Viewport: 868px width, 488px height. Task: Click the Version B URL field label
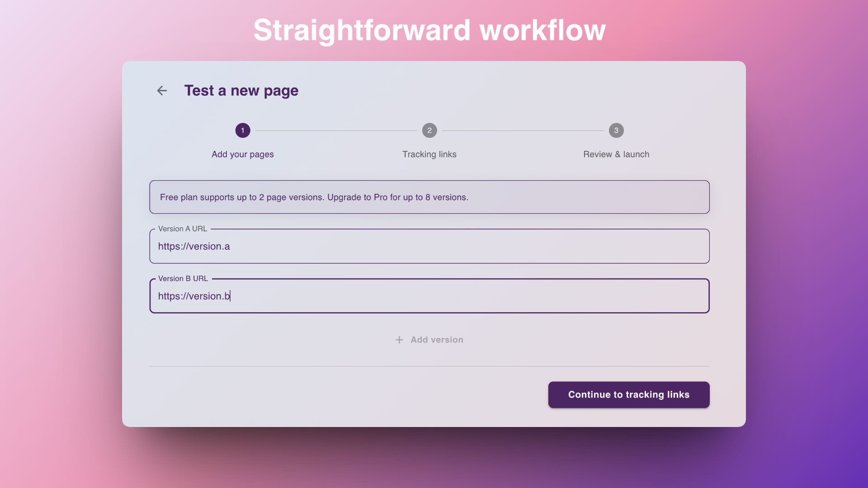182,278
